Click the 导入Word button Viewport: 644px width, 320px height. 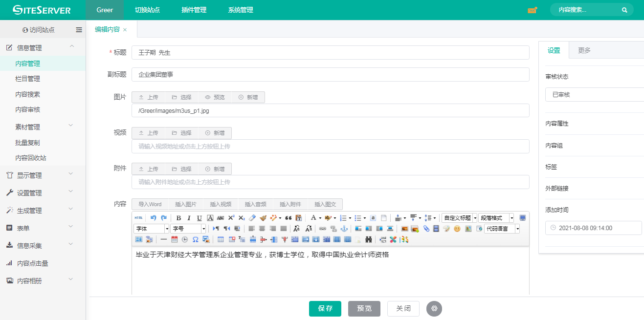[x=150, y=204]
